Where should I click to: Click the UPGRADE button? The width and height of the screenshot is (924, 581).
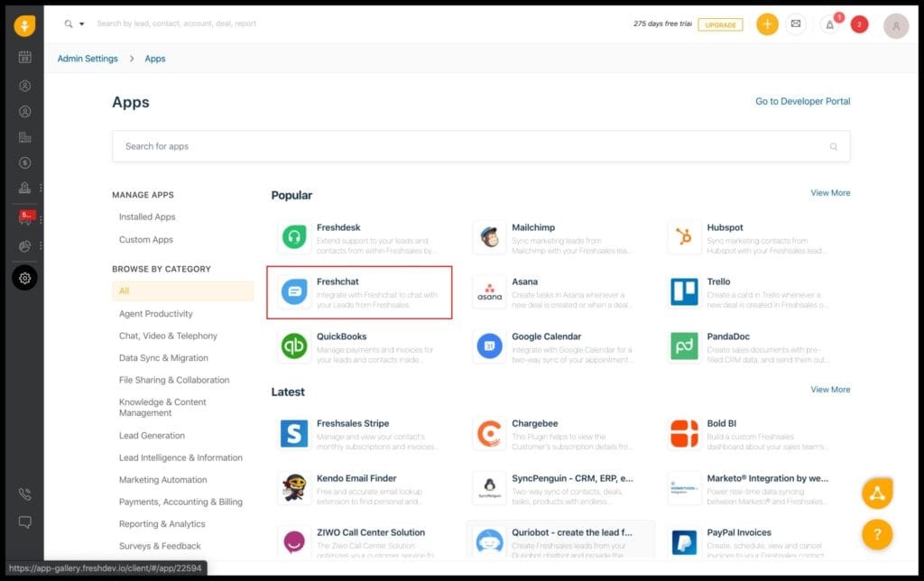pyautogui.click(x=719, y=24)
